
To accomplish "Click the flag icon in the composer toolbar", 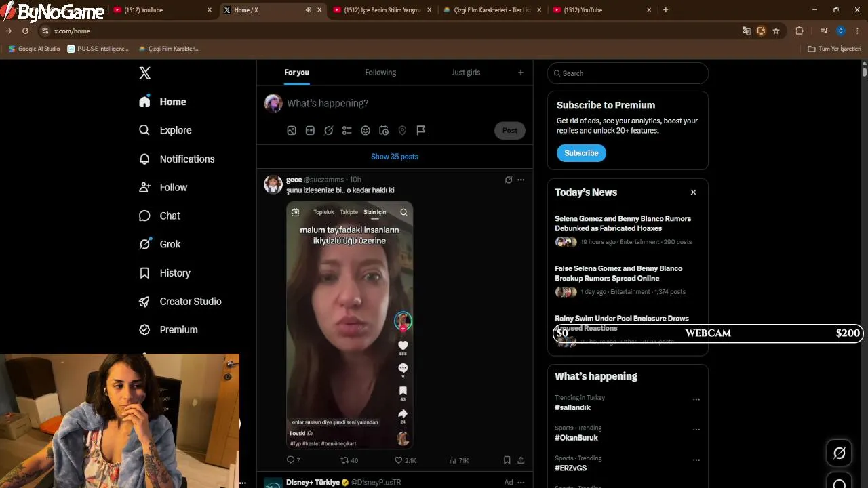I will click(421, 130).
